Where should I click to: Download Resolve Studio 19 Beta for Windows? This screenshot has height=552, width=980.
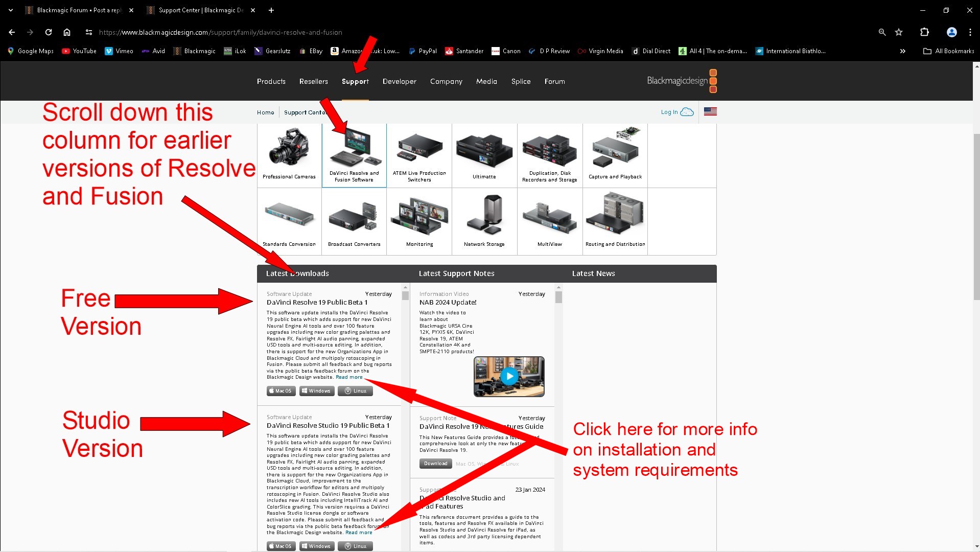317,546
